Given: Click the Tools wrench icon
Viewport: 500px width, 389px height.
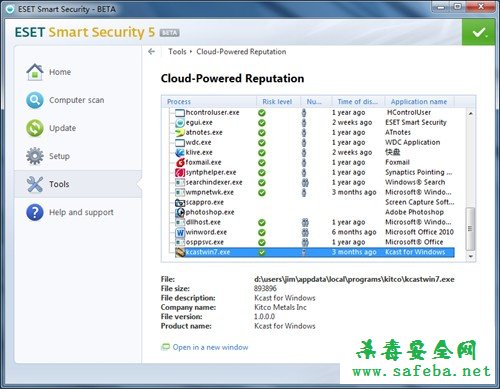Looking at the screenshot, I should pyautogui.click(x=35, y=184).
